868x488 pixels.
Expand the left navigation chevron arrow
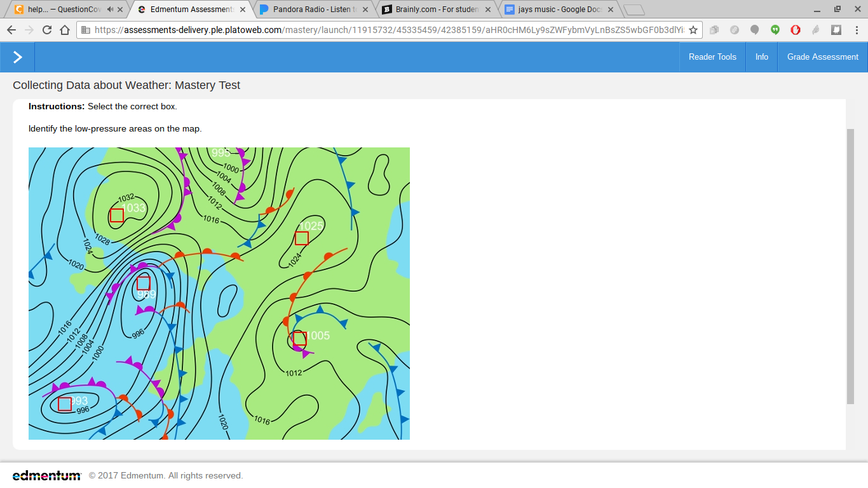(x=17, y=57)
